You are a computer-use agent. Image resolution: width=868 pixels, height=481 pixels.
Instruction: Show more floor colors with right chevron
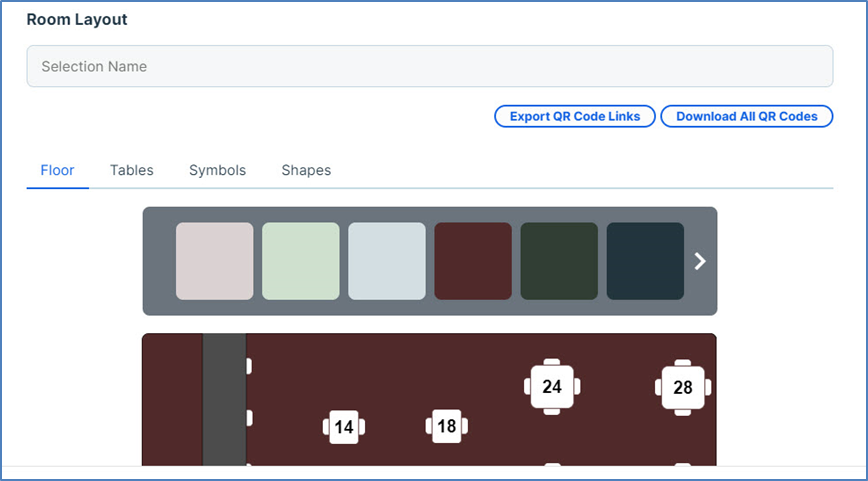700,261
